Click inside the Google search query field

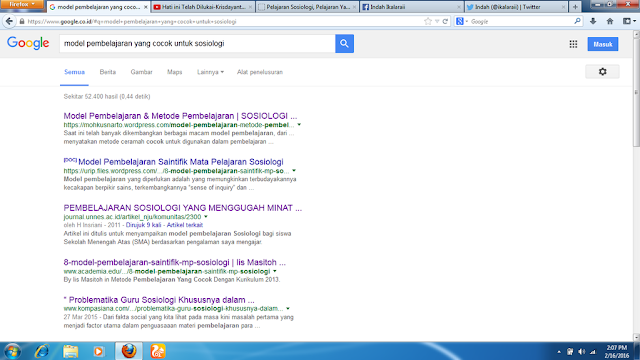[198, 44]
